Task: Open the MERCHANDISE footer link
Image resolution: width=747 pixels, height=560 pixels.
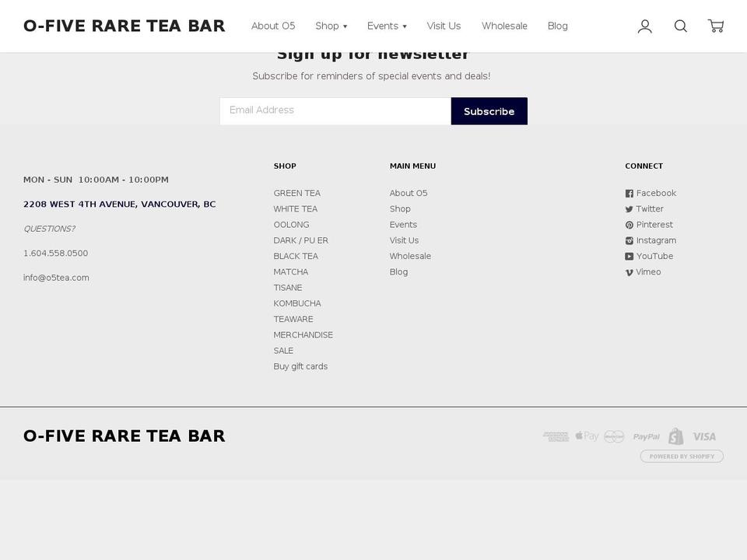Action: pos(303,334)
